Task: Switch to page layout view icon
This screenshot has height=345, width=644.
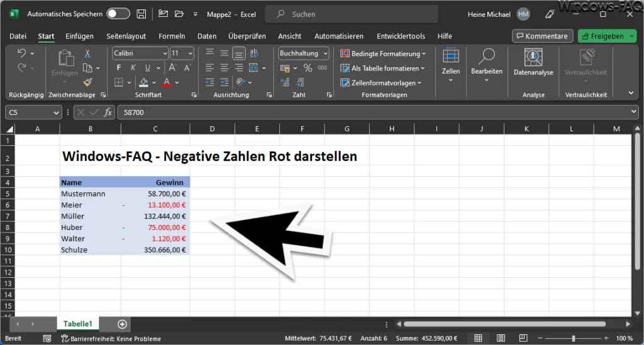Action: coord(501,338)
